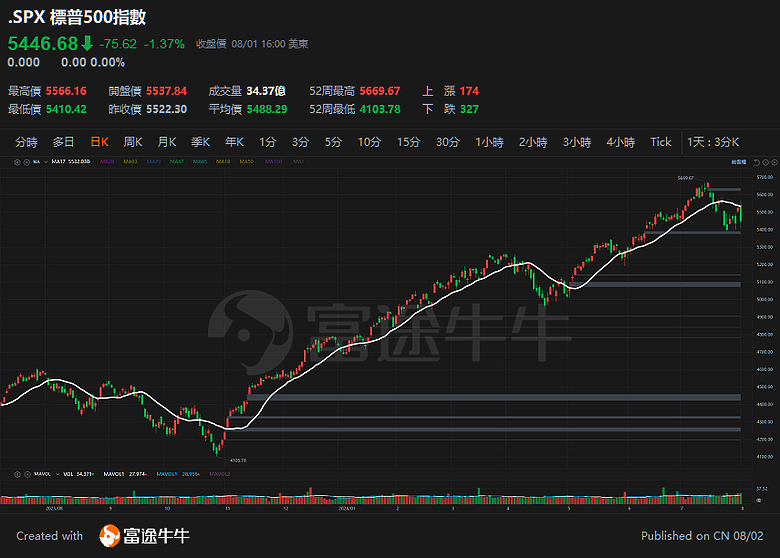The height and width of the screenshot is (558, 780).
Task: Toggle the cyan MAVOL1 28.955 label
Action: (x=178, y=474)
